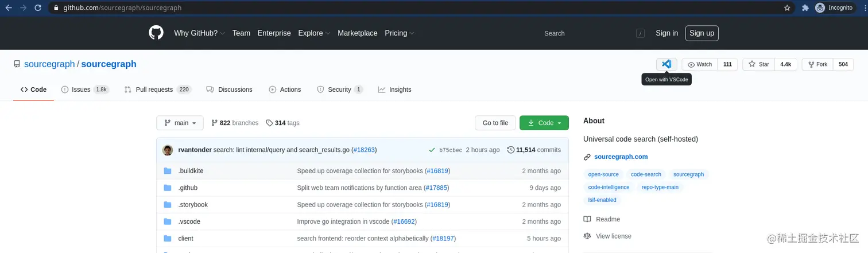
Task: Click the browser back arrow
Action: click(x=9, y=8)
